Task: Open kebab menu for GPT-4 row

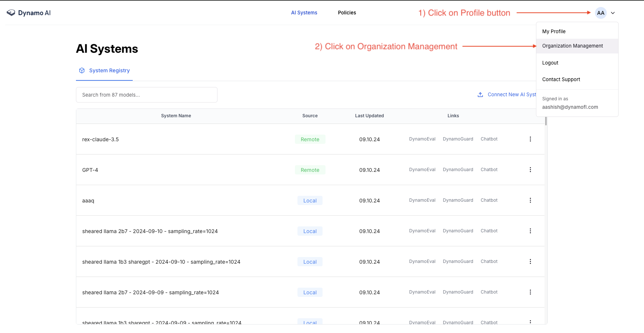Action: pyautogui.click(x=530, y=170)
